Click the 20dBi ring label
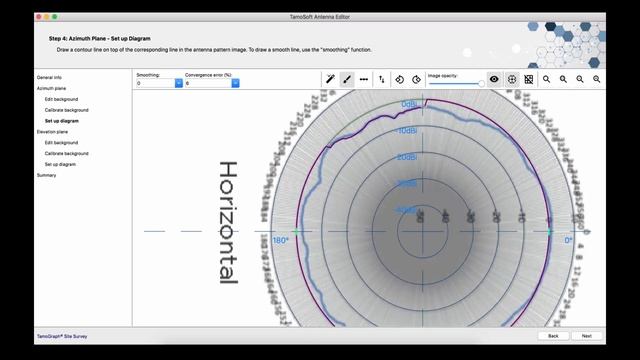 407,157
